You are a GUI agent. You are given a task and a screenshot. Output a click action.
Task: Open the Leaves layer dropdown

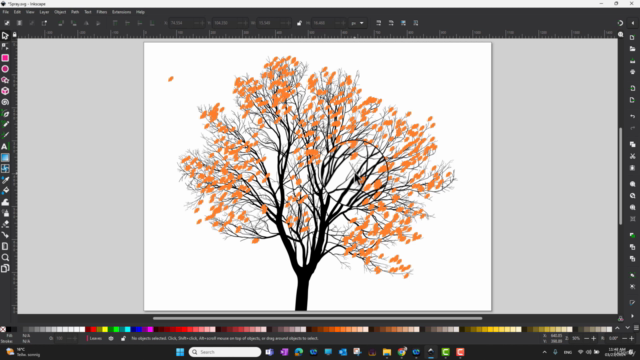(96, 338)
